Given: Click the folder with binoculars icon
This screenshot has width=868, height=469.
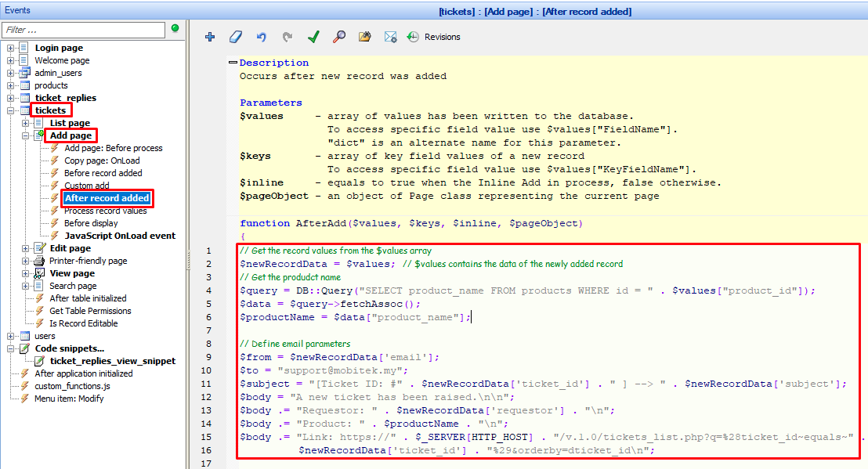Looking at the screenshot, I should pos(364,37).
